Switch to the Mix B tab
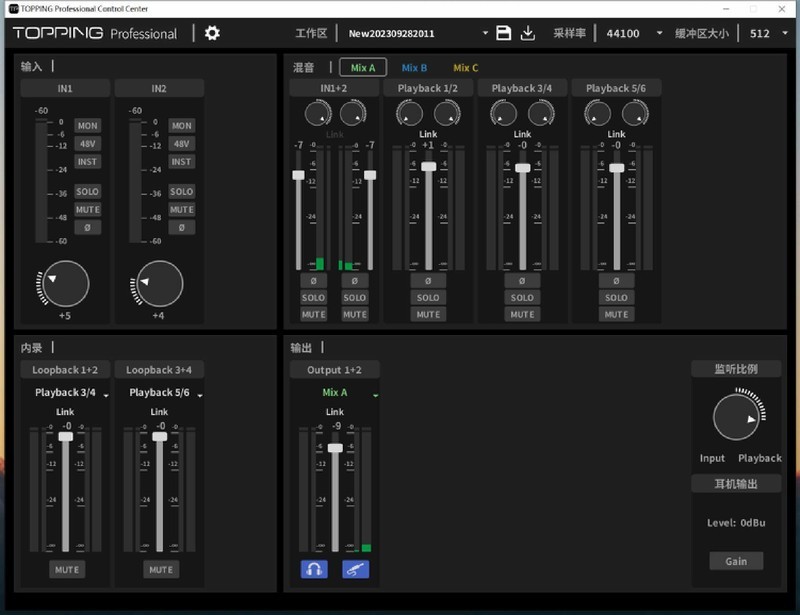Screen dimensions: 800x615 [x=414, y=68]
